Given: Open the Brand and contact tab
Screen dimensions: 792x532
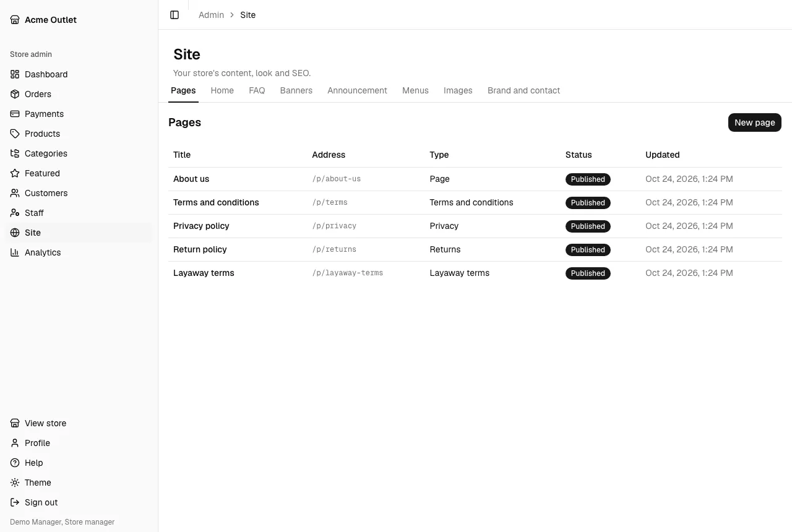Looking at the screenshot, I should tap(523, 90).
